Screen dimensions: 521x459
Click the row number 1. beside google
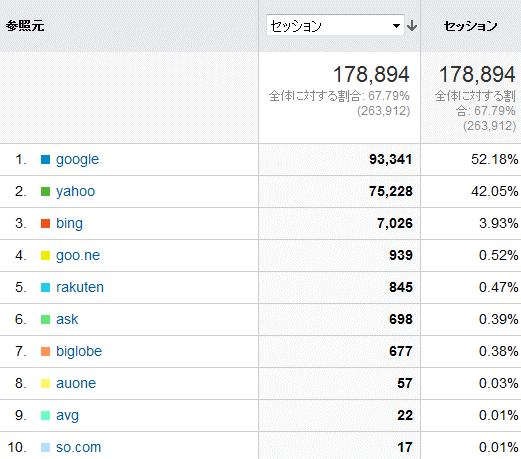pyautogui.click(x=21, y=159)
